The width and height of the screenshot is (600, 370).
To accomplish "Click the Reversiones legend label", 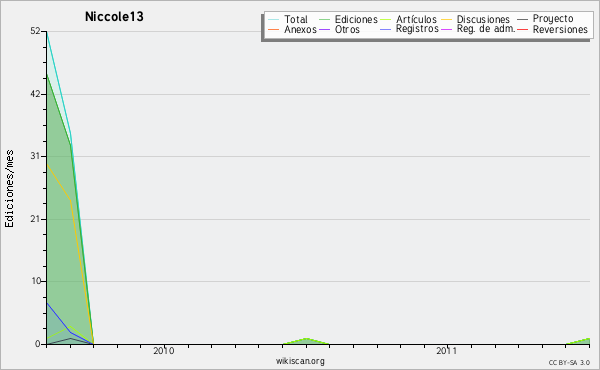I will click(560, 29).
